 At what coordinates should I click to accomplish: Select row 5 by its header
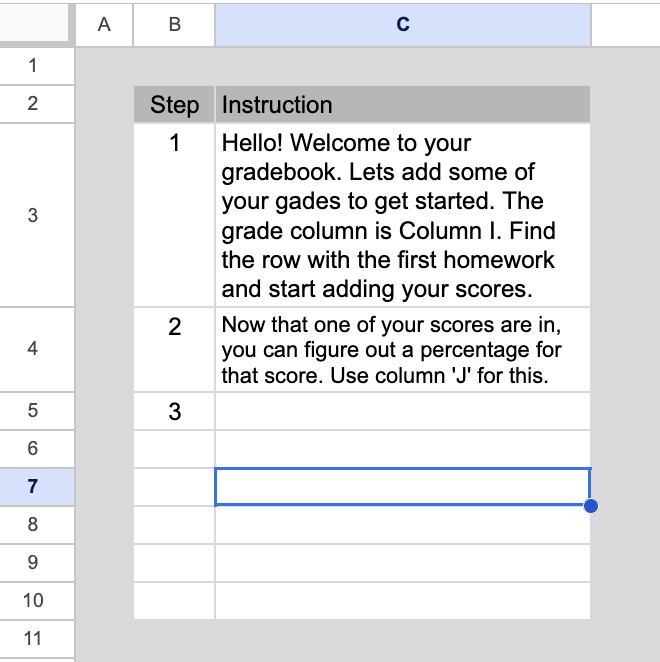click(33, 411)
